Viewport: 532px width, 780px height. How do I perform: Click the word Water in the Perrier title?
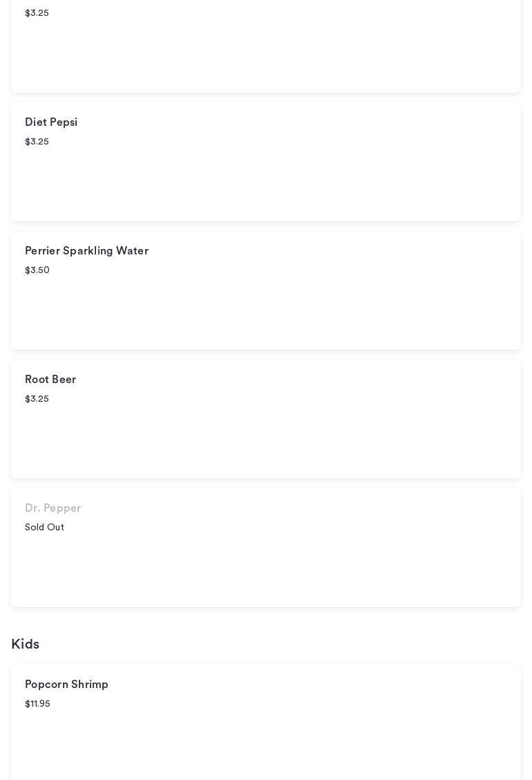(132, 251)
